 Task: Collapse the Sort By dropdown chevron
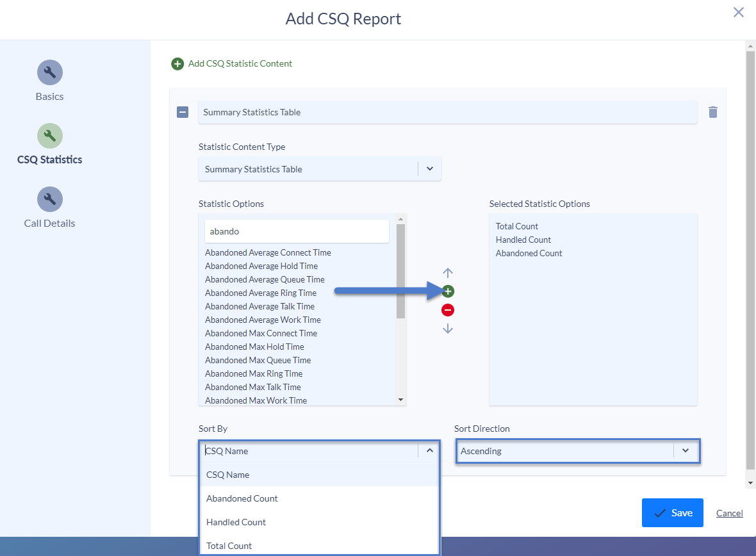430,450
